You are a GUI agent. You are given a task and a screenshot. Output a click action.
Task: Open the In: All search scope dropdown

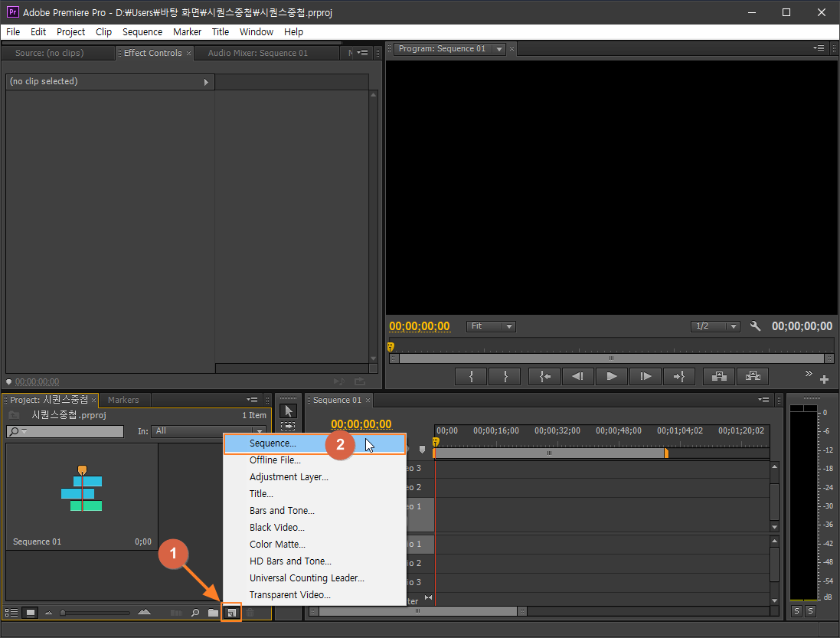point(208,431)
